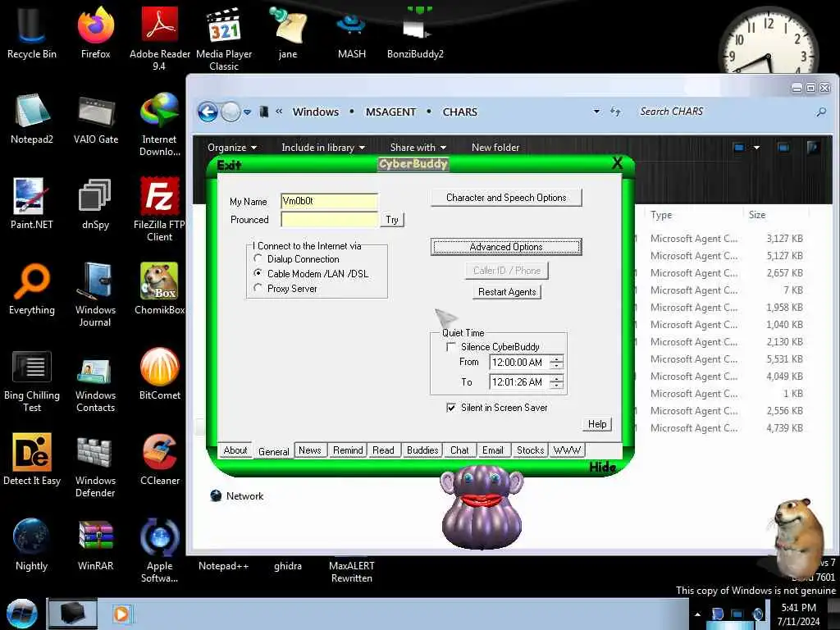This screenshot has width=840, height=630.
Task: Toggle Silent in Screen Saver checkbox
Action: tap(451, 408)
